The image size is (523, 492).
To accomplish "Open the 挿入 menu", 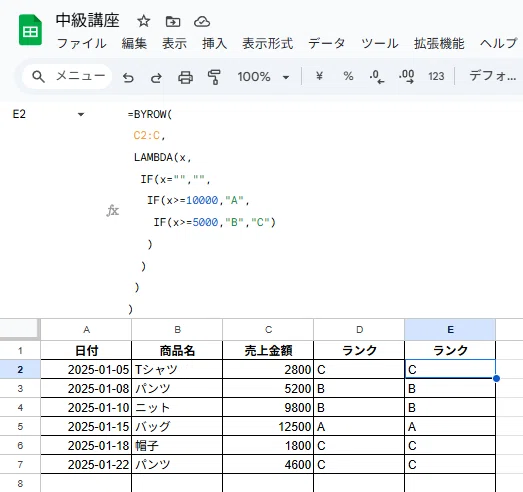I will coord(214,44).
